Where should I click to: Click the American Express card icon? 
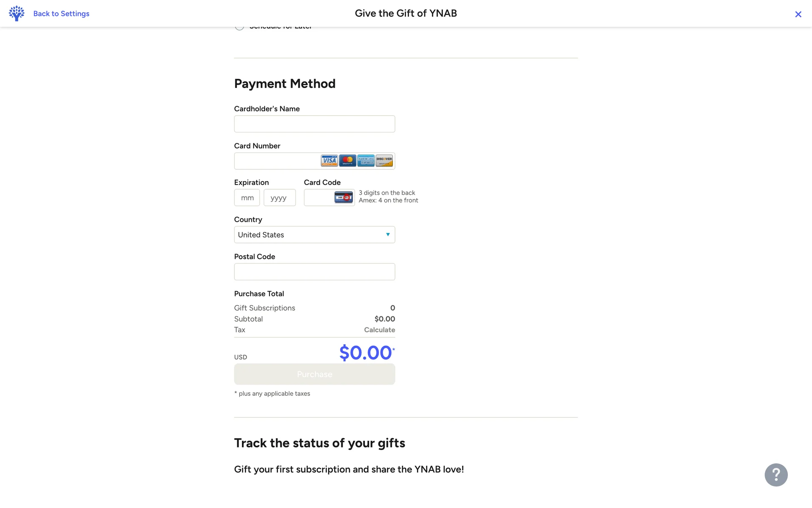[366, 161]
